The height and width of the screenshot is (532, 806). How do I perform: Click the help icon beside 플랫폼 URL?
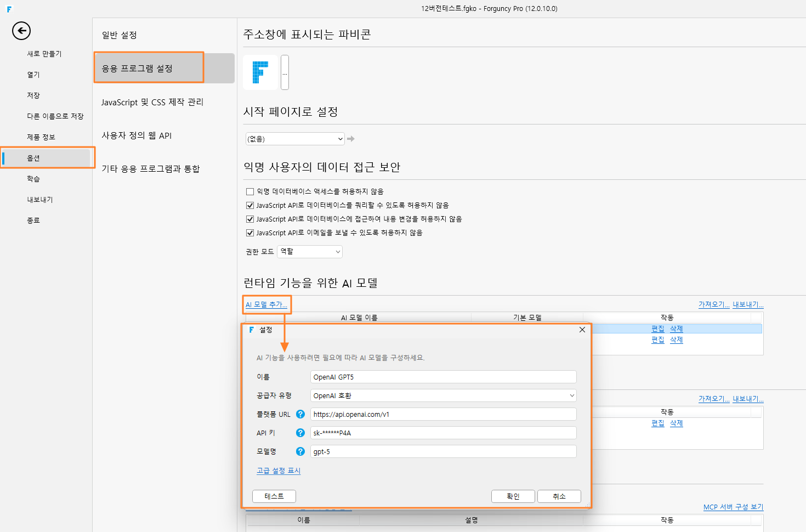pyautogui.click(x=300, y=414)
